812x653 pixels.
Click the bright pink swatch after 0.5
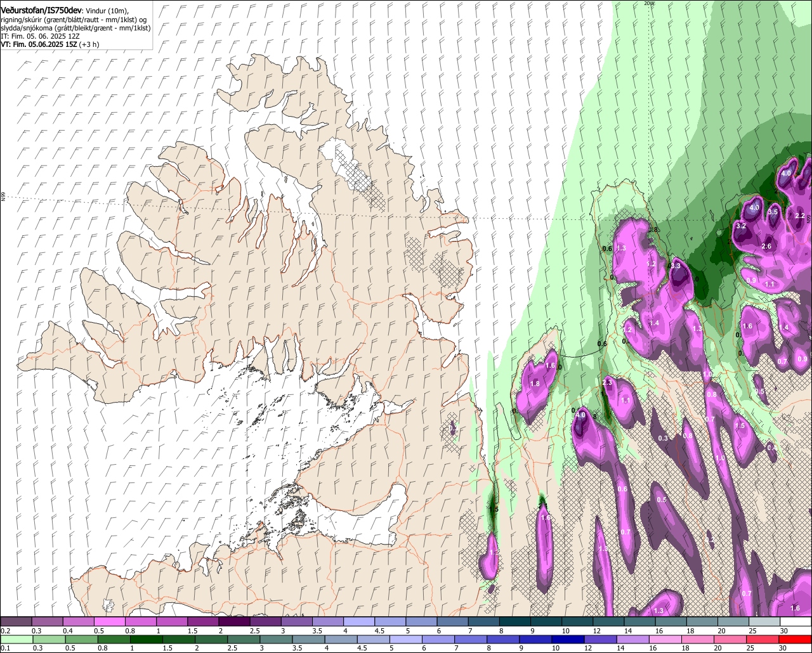110,622
